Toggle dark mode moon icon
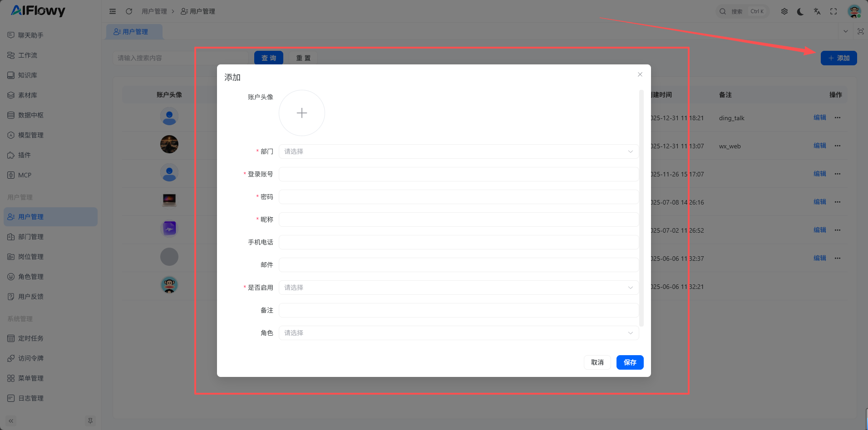The image size is (868, 430). (x=800, y=11)
